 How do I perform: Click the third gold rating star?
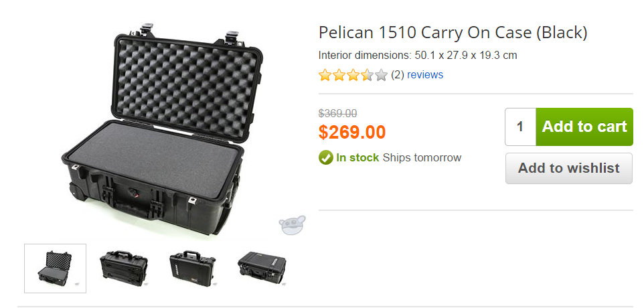point(353,75)
